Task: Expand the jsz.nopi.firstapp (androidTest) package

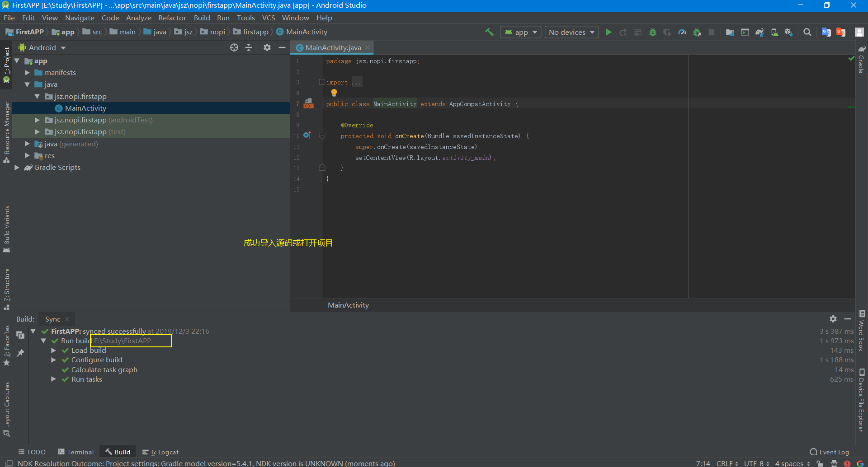Action: pos(37,120)
